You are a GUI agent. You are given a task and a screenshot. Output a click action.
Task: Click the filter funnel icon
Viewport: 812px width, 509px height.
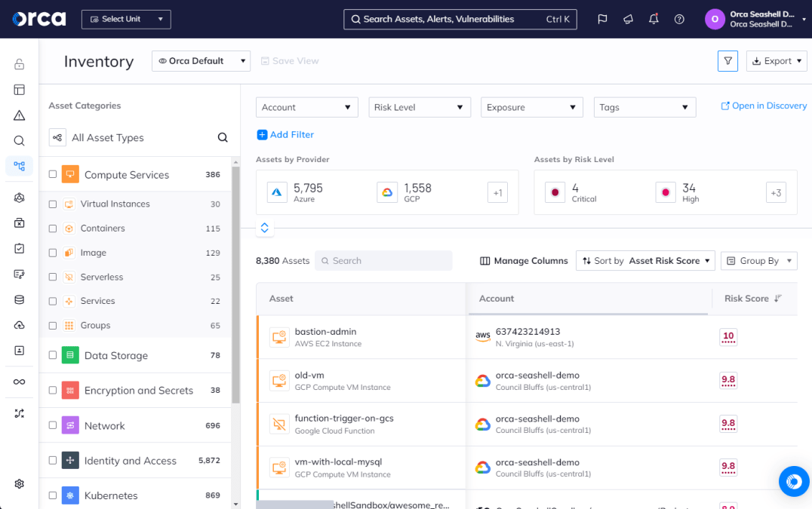(x=727, y=61)
